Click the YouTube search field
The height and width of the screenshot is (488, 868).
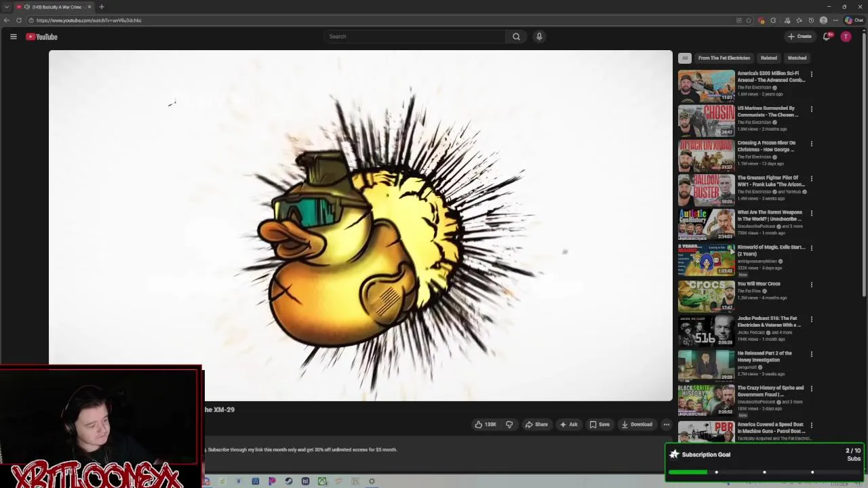[415, 37]
